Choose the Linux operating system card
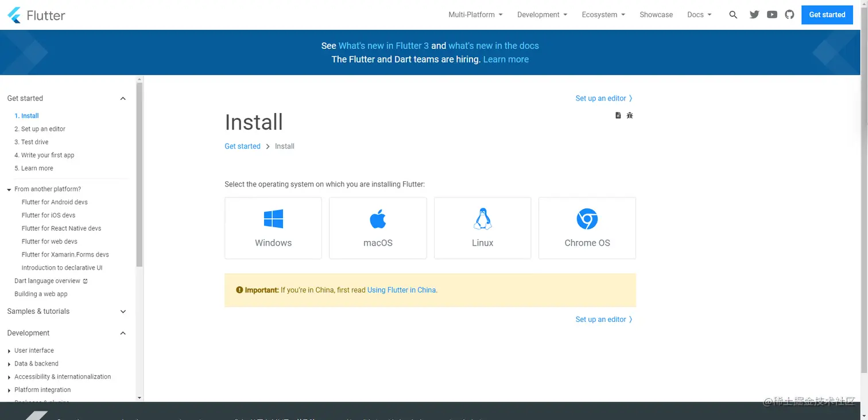Image resolution: width=868 pixels, height=420 pixels. pos(482,228)
